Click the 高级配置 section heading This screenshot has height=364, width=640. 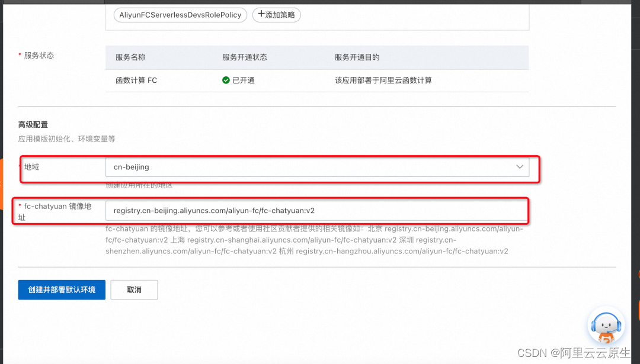point(33,125)
